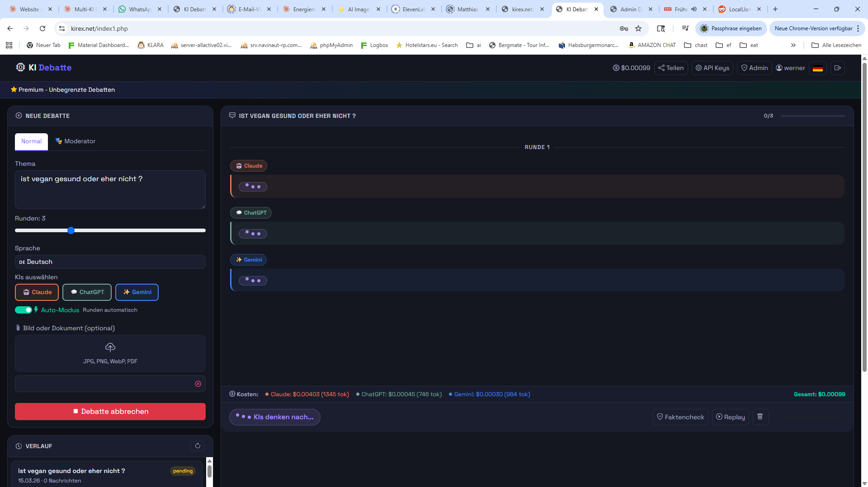Click the logout icon in header

click(838, 68)
